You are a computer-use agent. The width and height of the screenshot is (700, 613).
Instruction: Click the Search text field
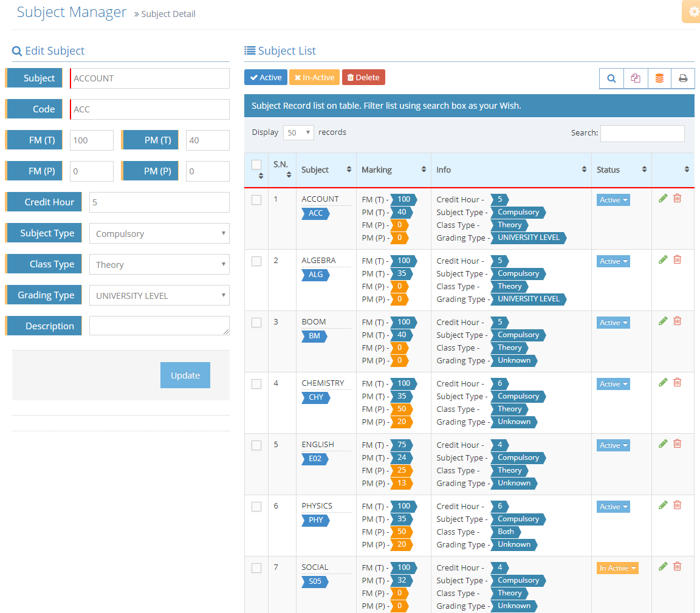click(x=642, y=133)
